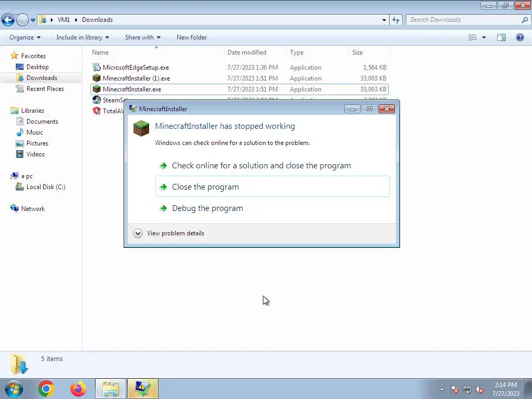Screen dimensions: 532x399
Task: Select the TotalAV installer icon
Action: pyautogui.click(x=97, y=111)
